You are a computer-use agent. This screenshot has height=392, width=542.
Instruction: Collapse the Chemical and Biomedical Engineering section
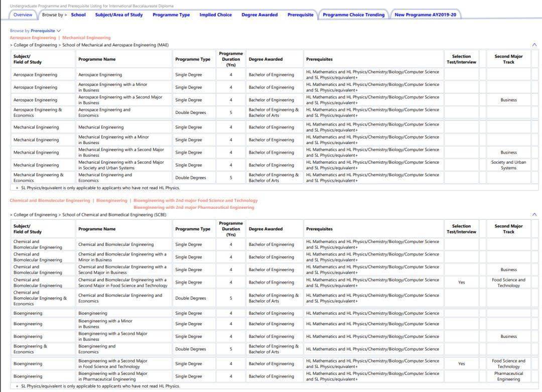(534, 214)
